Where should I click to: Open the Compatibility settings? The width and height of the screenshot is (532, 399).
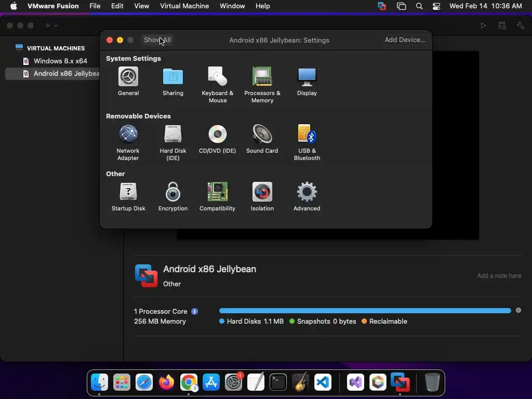pyautogui.click(x=218, y=197)
